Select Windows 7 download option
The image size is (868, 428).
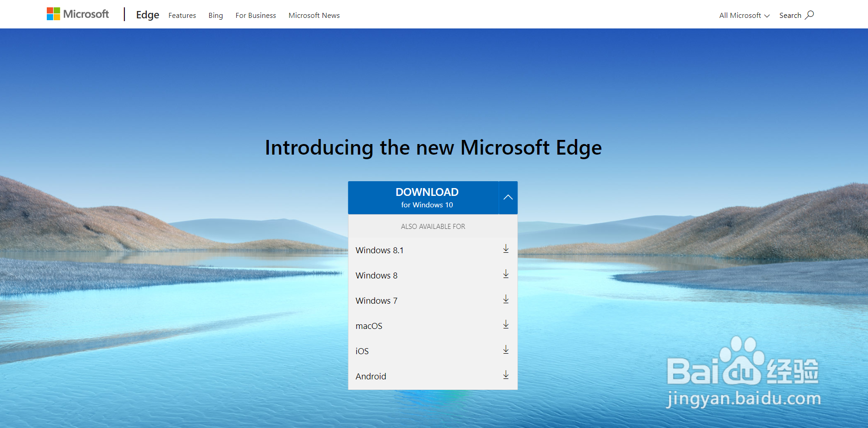point(433,300)
